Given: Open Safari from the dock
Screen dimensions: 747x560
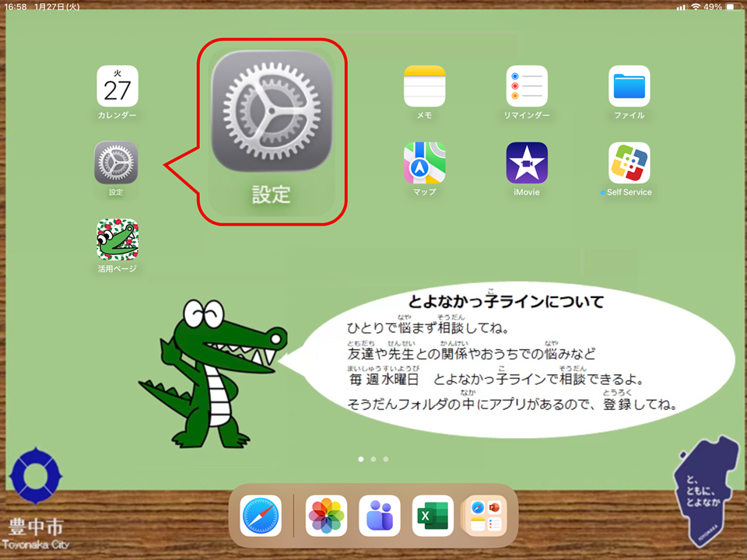Looking at the screenshot, I should point(261,516).
